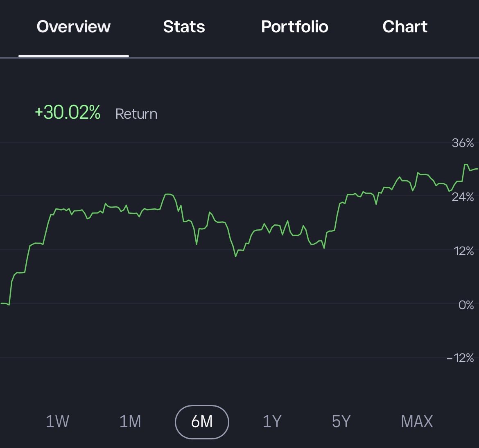Screen dimensions: 479x448
Task: Click the +30.02% return value
Action: 68,113
